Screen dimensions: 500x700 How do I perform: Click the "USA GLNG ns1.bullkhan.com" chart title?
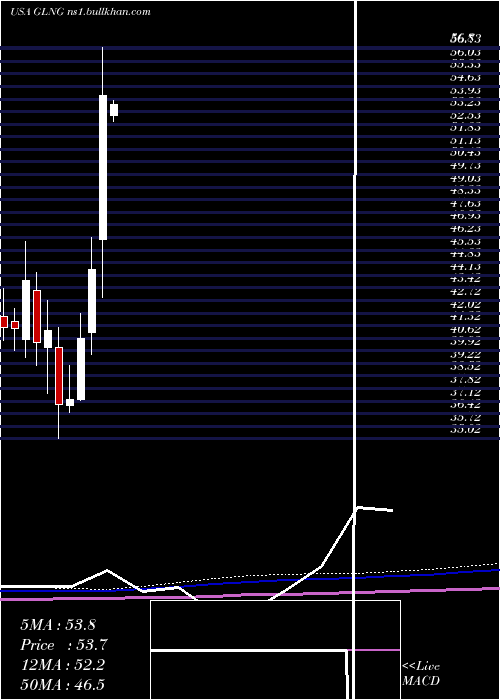pos(80,12)
